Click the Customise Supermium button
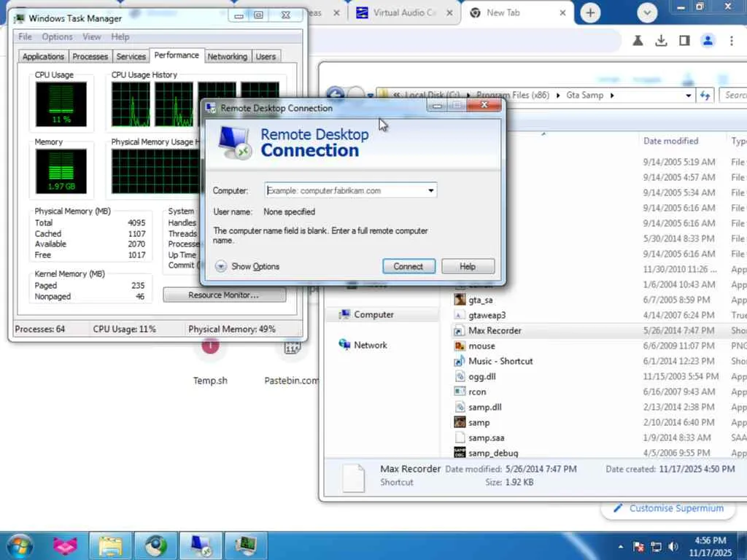Viewport: 747px width, 560px height. pos(668,508)
